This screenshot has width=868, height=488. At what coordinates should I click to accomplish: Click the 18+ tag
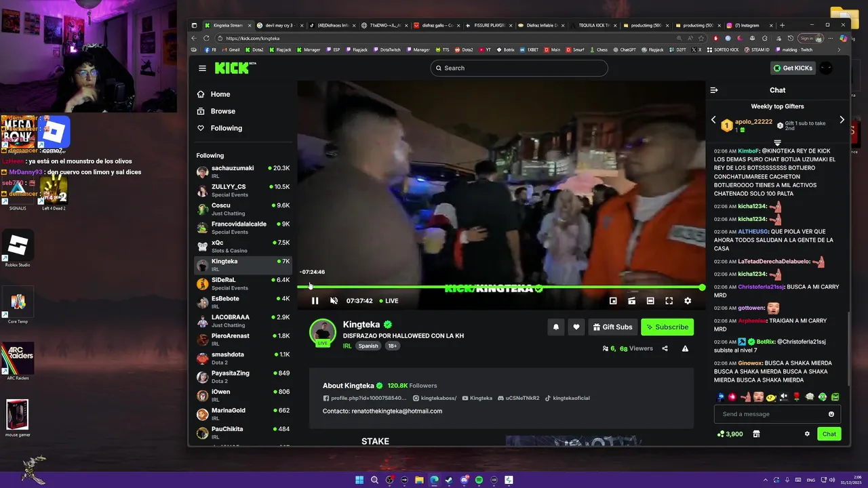pos(392,346)
